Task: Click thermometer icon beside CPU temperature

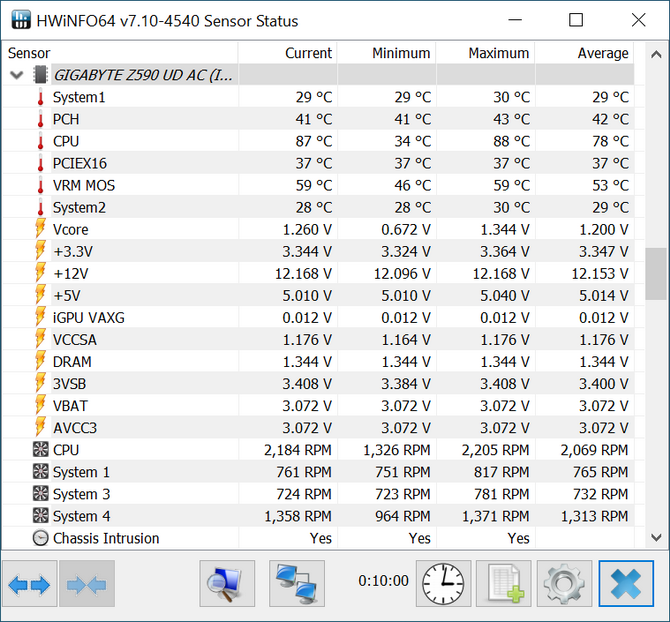Action: coord(41,141)
